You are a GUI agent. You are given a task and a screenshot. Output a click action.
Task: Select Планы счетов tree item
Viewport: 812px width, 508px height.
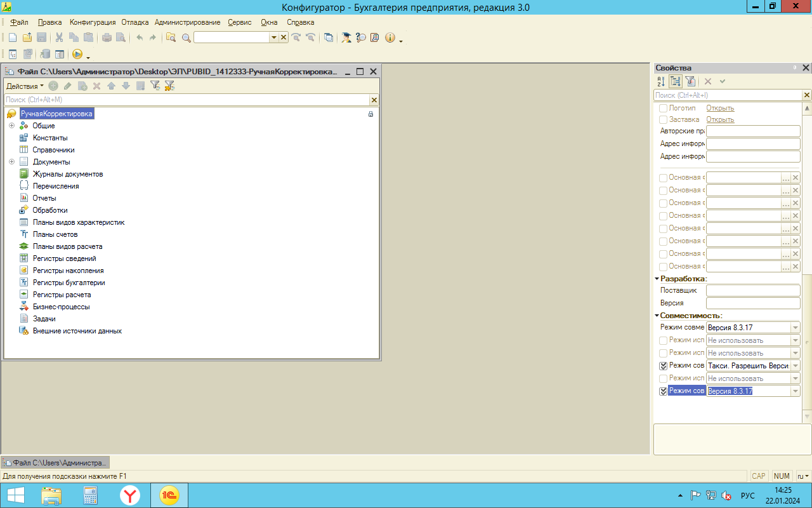point(55,234)
